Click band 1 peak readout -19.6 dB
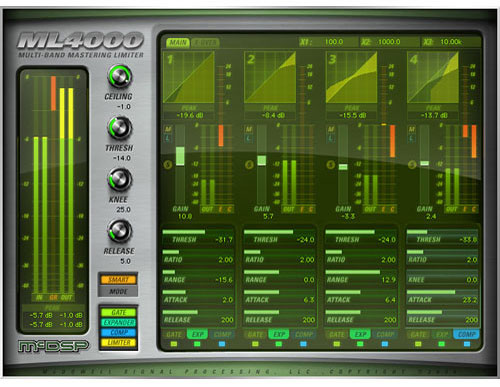This screenshot has height=387, width=500. pos(189,115)
